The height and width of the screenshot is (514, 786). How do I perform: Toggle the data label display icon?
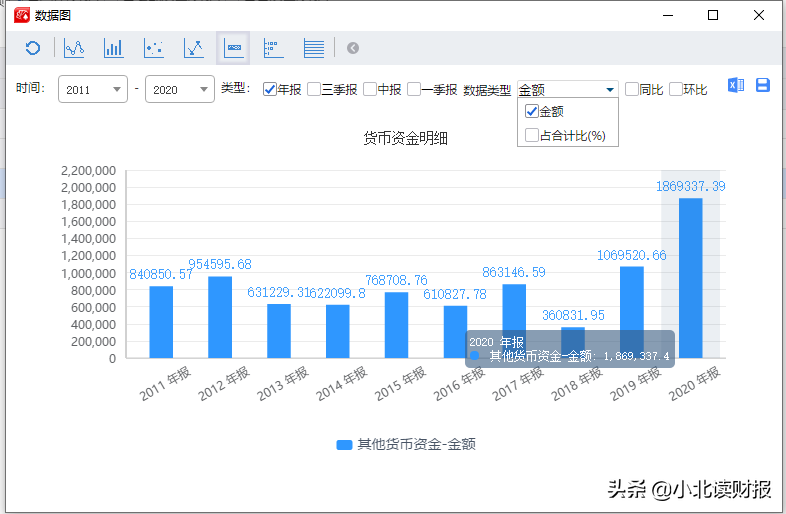click(234, 48)
